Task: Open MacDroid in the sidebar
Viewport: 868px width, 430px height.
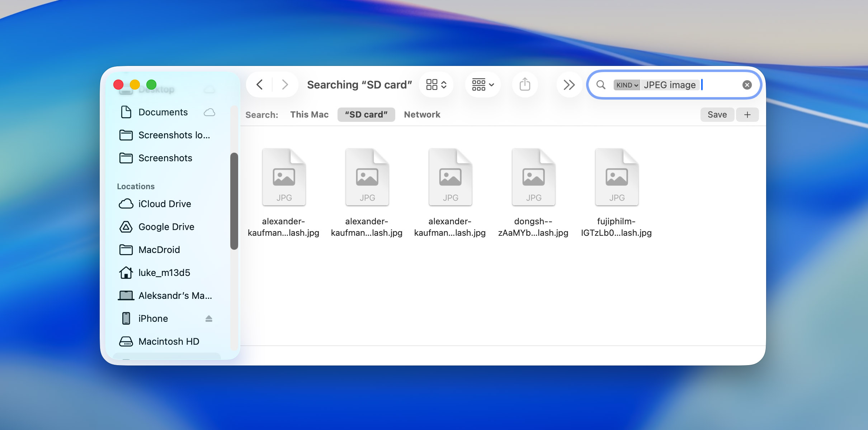Action: click(167, 250)
